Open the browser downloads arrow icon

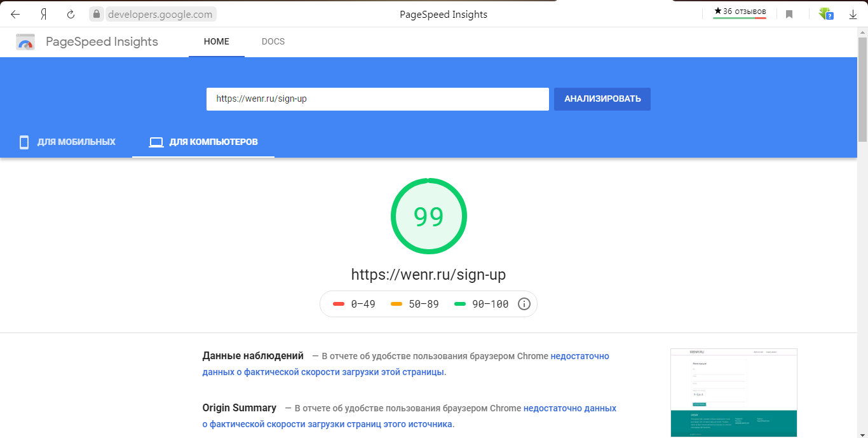coord(853,14)
